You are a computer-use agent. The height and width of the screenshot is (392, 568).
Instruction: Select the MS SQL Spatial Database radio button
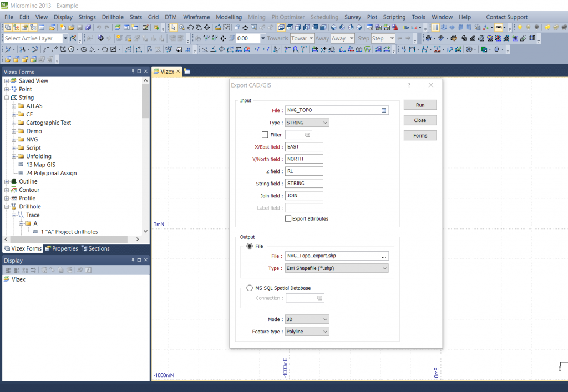(x=250, y=288)
